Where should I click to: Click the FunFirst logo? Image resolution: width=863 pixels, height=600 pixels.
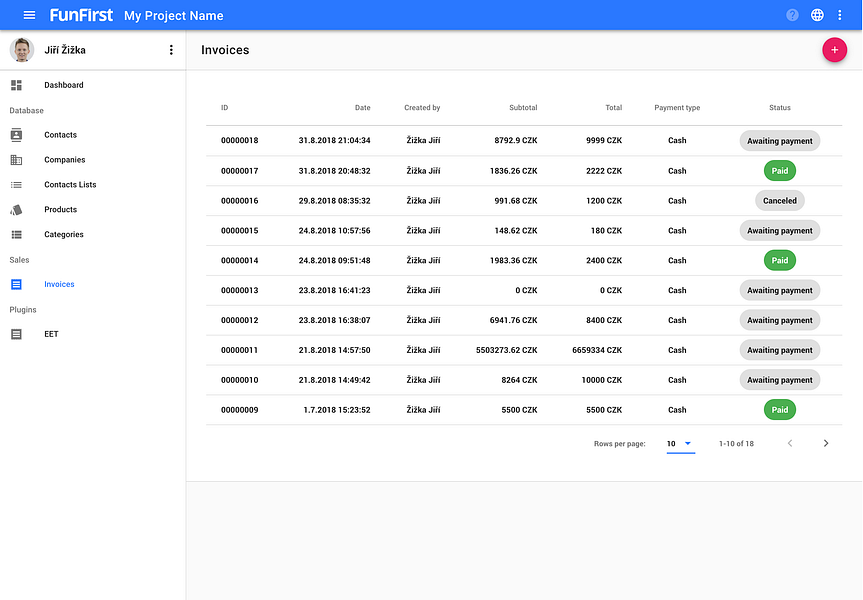coord(81,15)
